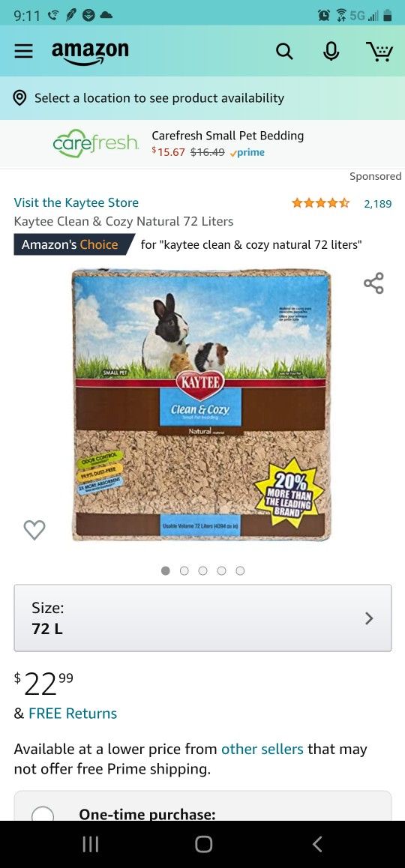Activate the voice search microphone
Viewport: 405px width, 868px height.
(331, 52)
